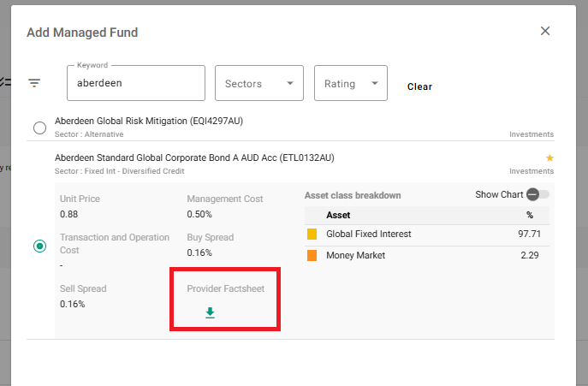588x386 pixels.
Task: Select Aberdeen Standard Global Corporate Bond radio
Action: click(x=39, y=246)
